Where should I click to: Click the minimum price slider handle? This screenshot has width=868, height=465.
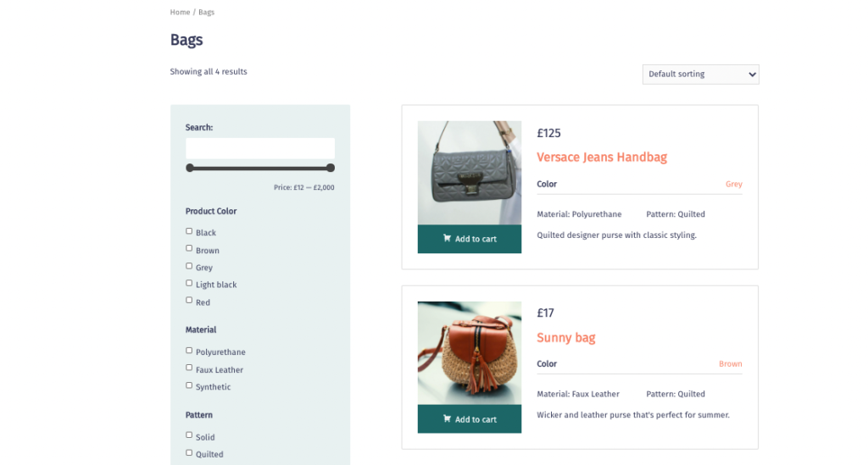190,168
